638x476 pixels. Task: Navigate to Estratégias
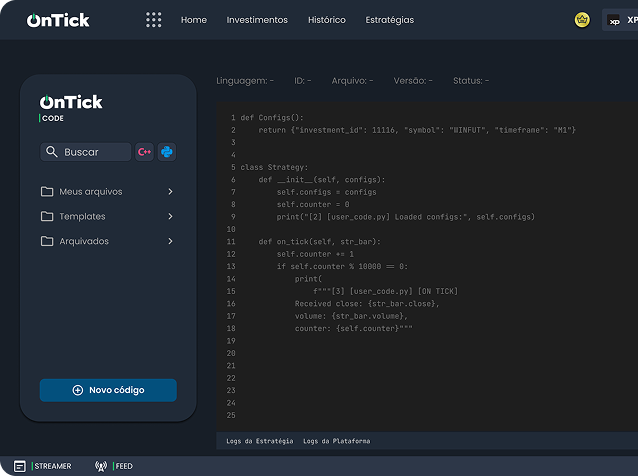[x=390, y=20]
